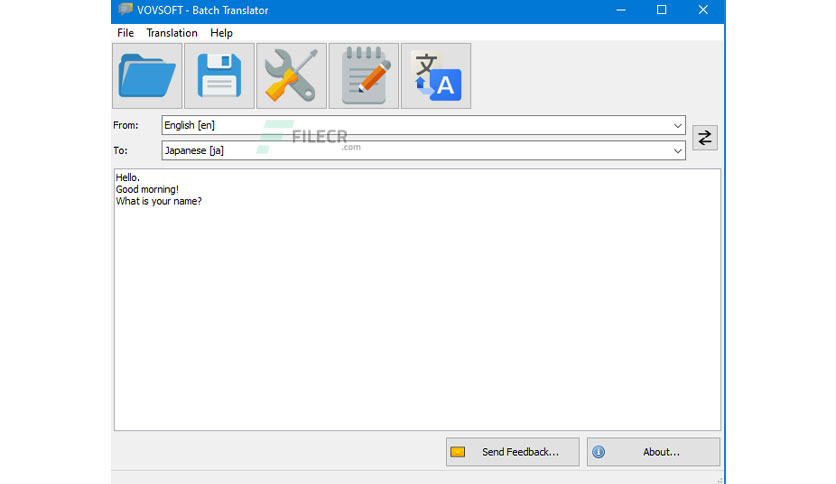Viewport: 836px width, 484px height.
Task: Swap From and To languages
Action: 705,138
